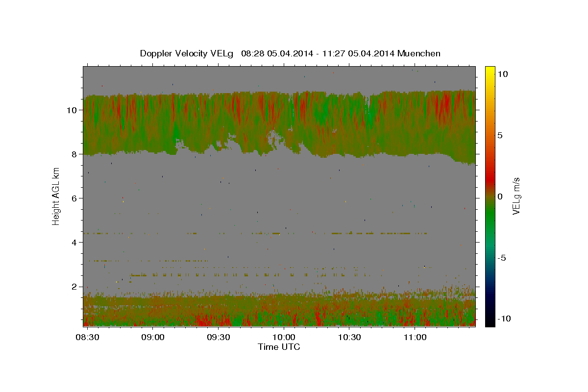Click the 09:00 time tick label
This screenshot has height=392, width=588.
tap(152, 338)
